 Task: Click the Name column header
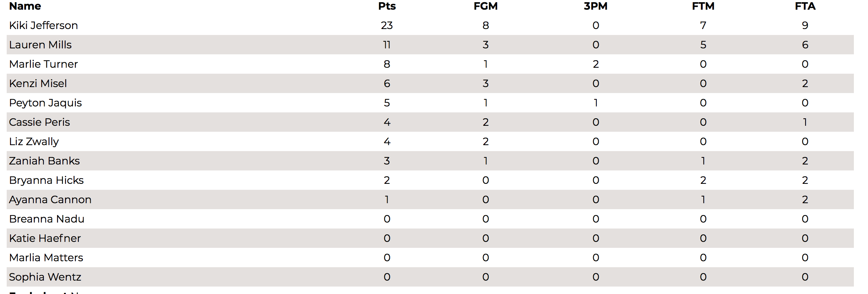tap(25, 6)
